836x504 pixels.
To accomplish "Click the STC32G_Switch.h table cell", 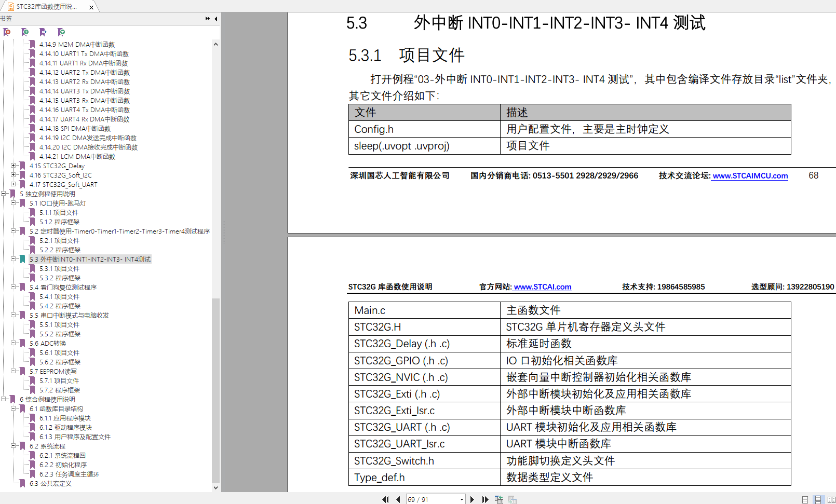I will click(424, 461).
